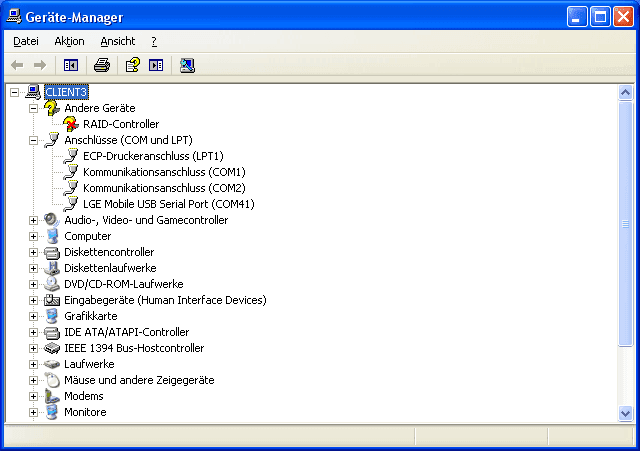Click the COM41 port plug icon
The image size is (640, 451).
[x=71, y=204]
